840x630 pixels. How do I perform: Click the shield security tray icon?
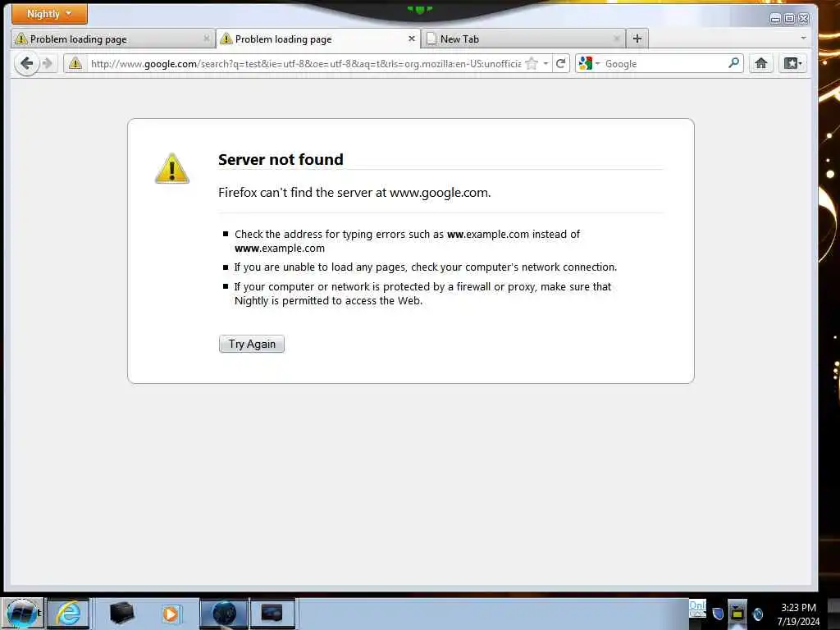point(719,614)
